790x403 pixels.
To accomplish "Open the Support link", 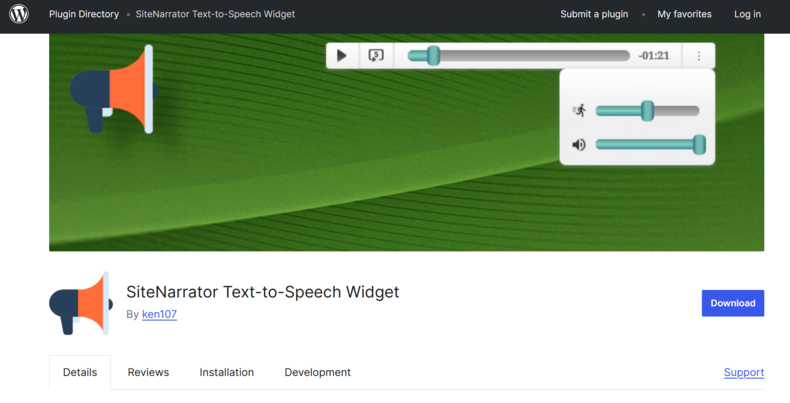I will (744, 372).
